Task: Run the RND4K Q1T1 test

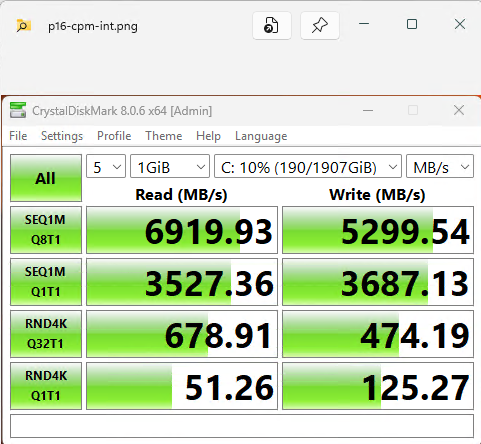Action: [x=46, y=386]
